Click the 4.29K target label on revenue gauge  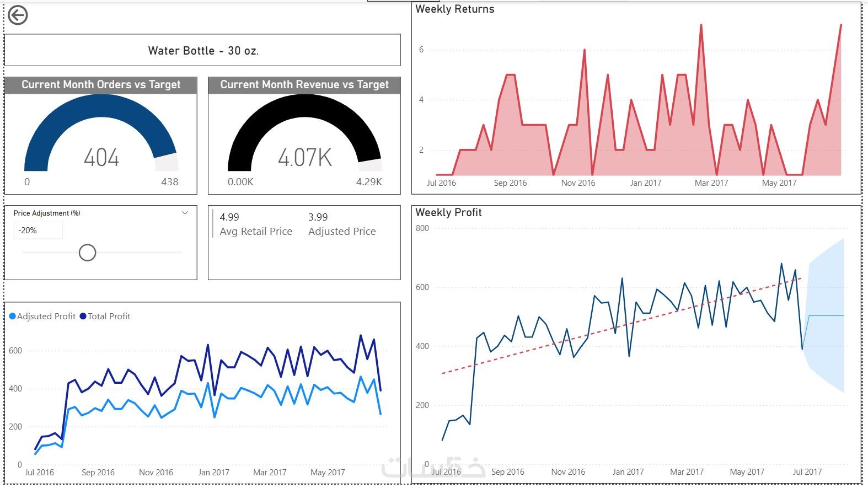coord(369,182)
